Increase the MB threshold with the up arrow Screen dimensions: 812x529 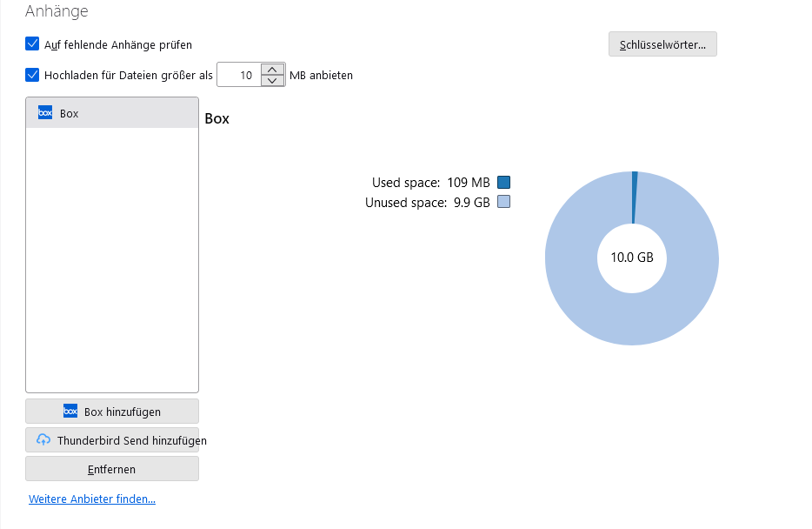pyautogui.click(x=273, y=70)
